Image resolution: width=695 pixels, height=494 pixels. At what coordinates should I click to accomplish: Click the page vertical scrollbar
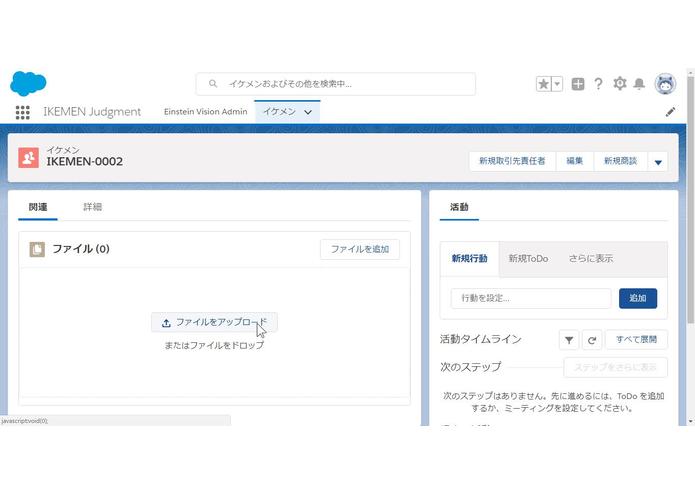click(690, 199)
